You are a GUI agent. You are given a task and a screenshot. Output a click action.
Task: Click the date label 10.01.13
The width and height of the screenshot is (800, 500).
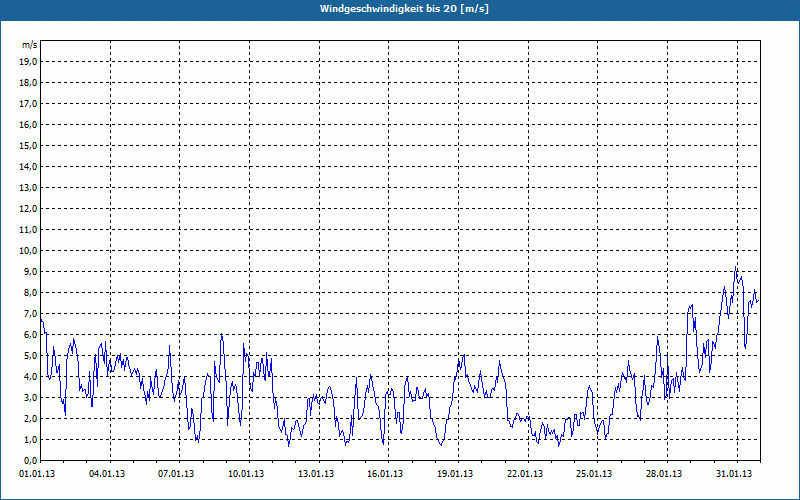click(246, 474)
